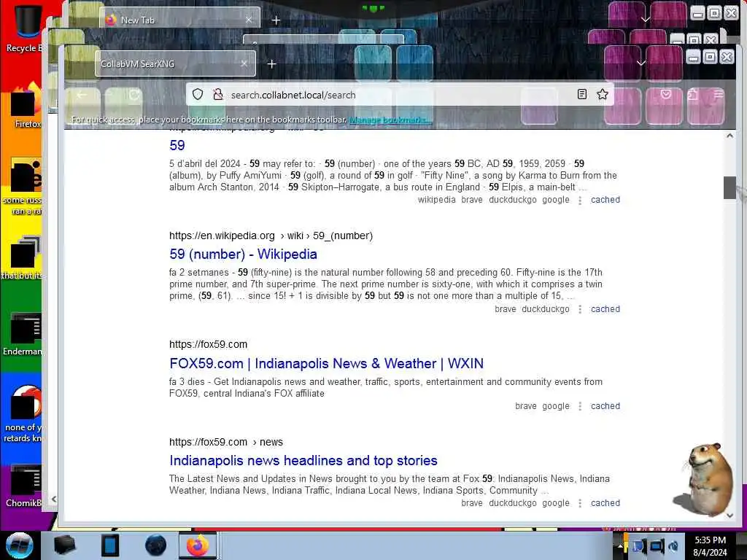Open the Enderman desktop icon
Image resolution: width=747 pixels, height=560 pixels.
(23, 333)
